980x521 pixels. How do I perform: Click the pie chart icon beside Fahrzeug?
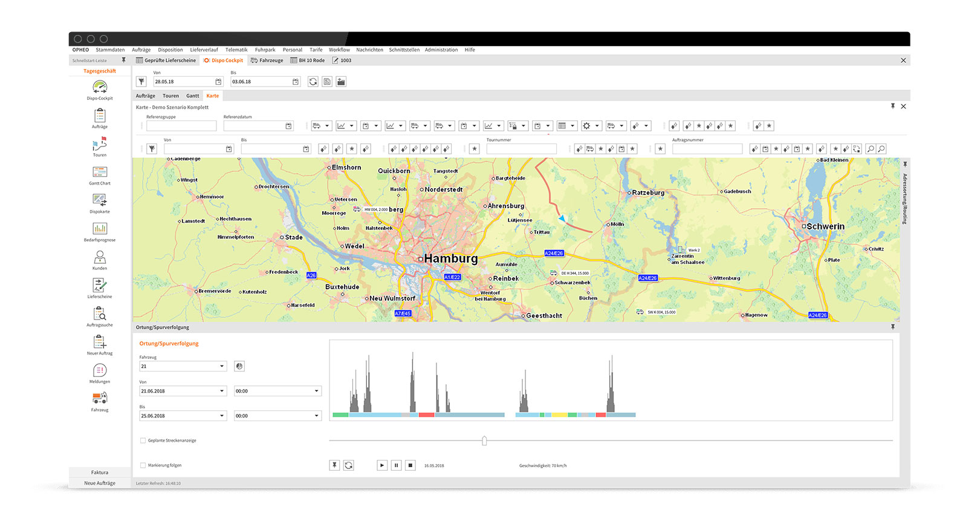(x=239, y=366)
